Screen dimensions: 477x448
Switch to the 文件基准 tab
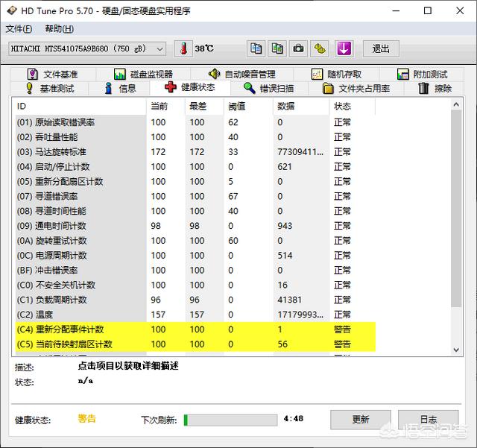(53, 75)
